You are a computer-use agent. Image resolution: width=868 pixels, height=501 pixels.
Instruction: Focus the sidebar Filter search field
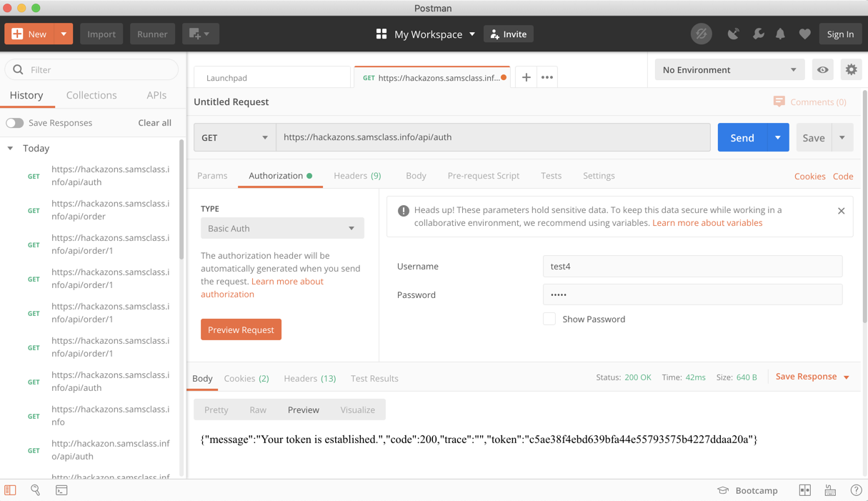[91, 69]
